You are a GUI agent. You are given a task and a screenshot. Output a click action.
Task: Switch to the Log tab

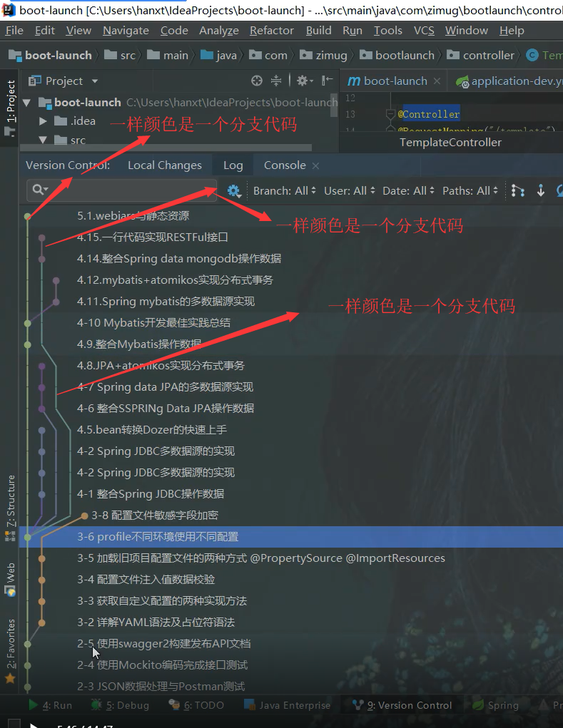(233, 165)
